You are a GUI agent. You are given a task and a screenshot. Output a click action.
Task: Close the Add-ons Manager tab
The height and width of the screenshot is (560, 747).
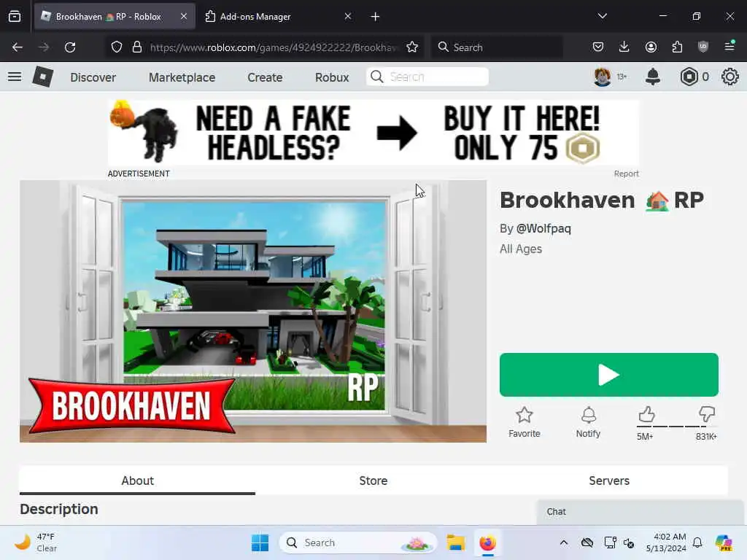click(348, 17)
